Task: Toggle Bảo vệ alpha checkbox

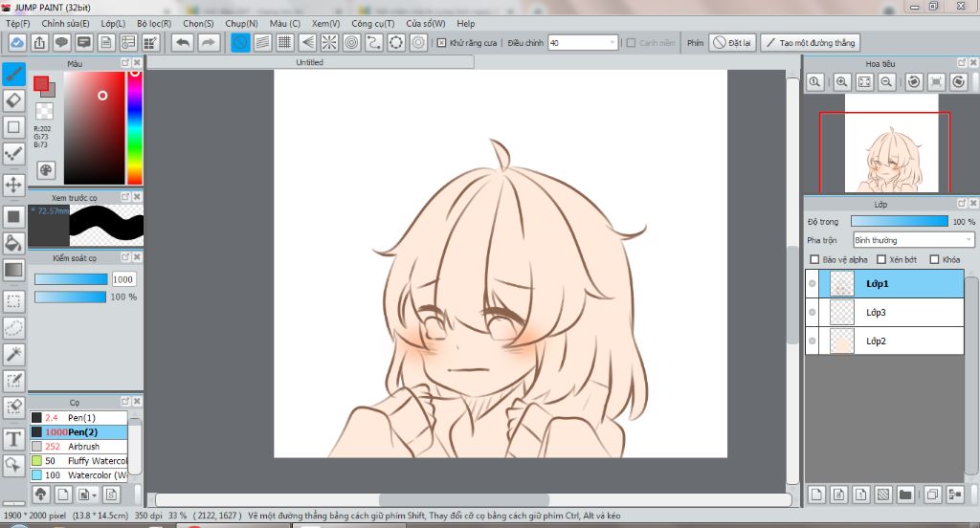Action: click(814, 259)
